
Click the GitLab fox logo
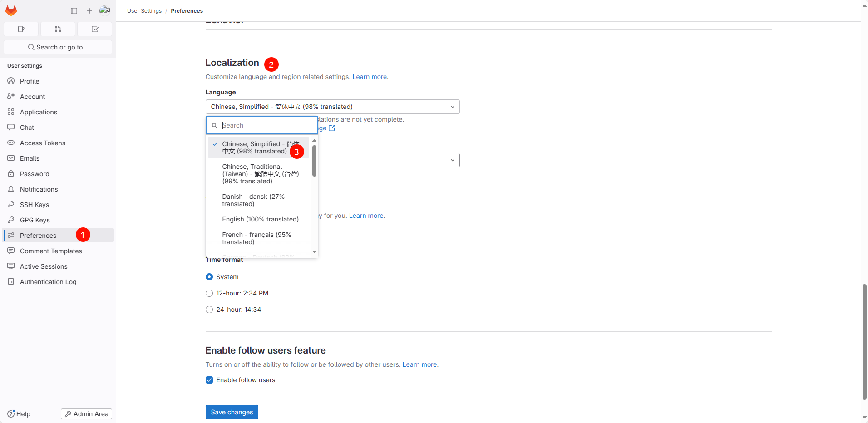(x=11, y=10)
